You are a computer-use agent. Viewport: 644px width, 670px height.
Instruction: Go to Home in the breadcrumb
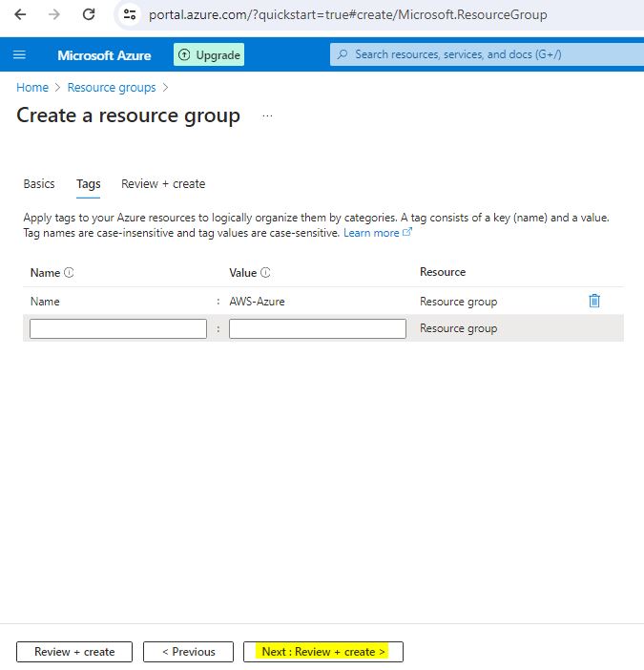point(32,87)
